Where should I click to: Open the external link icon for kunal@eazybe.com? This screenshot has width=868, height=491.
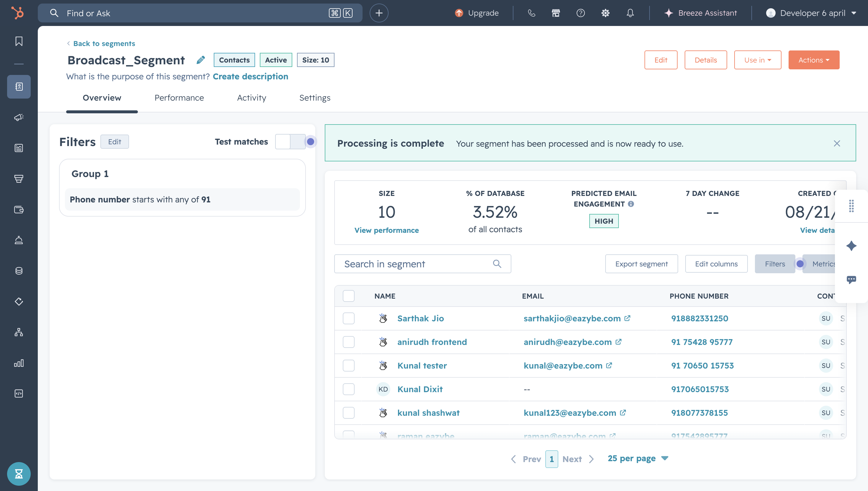[609, 365]
